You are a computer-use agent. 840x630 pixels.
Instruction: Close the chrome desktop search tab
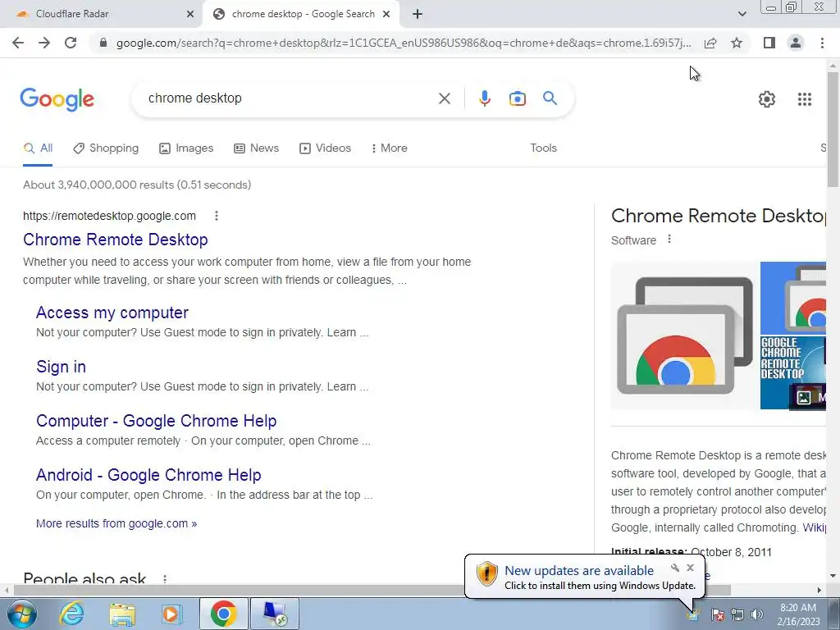pos(386,15)
